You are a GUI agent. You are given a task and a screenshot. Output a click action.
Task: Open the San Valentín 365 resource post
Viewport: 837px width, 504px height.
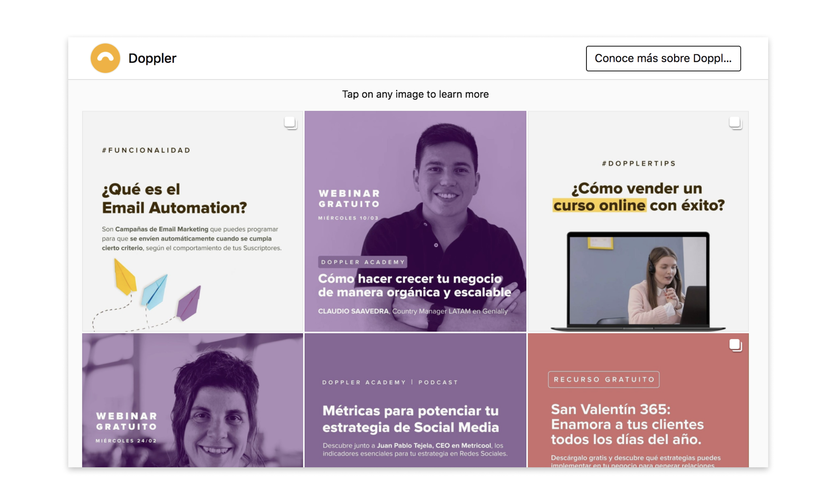click(638, 400)
